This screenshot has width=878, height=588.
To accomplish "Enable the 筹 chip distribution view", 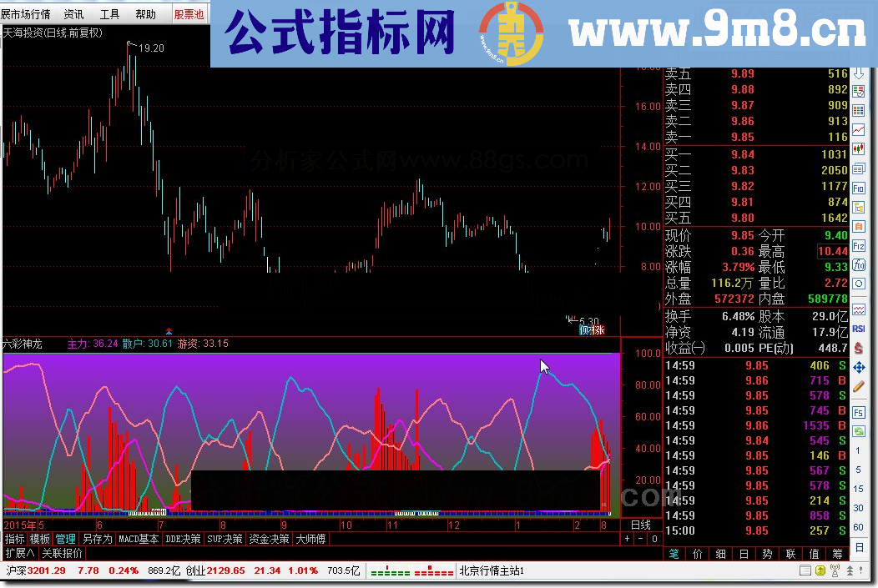I will pos(836,554).
